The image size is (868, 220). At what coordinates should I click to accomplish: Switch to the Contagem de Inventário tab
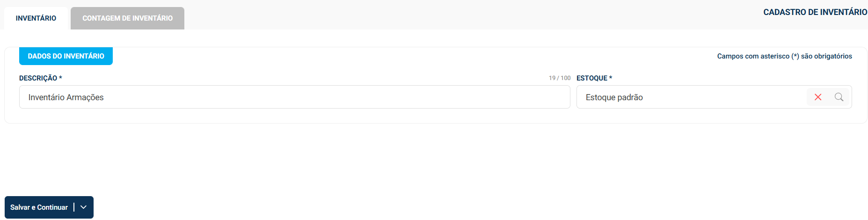[x=127, y=18]
